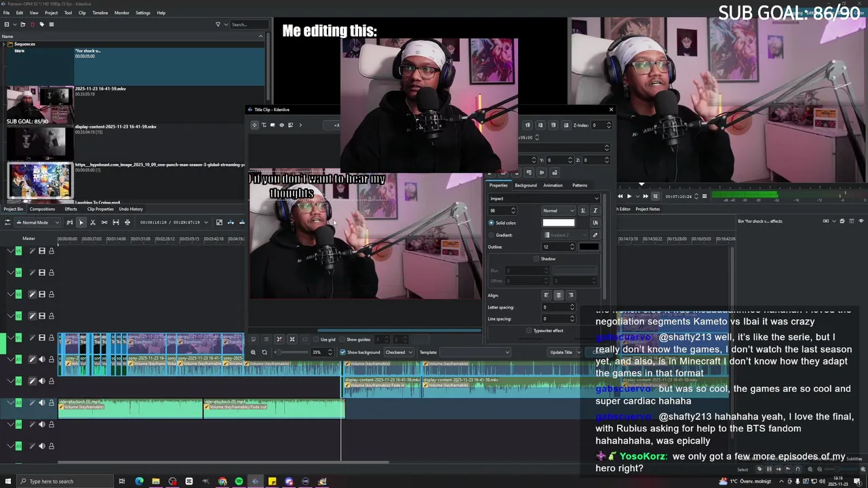The height and width of the screenshot is (488, 868).
Task: Activate the Slip tool in timeline toolbar
Action: pyautogui.click(x=115, y=222)
